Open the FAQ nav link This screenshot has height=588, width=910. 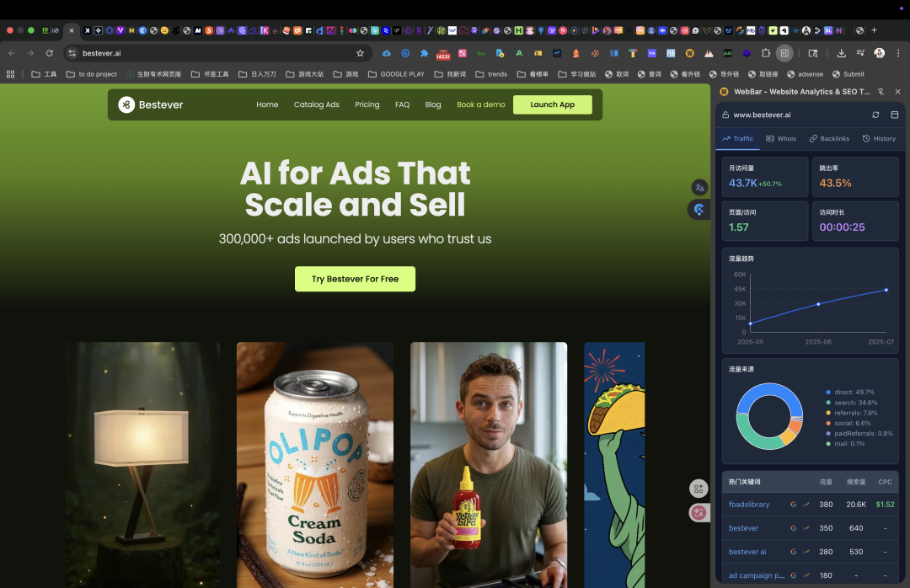coord(402,104)
